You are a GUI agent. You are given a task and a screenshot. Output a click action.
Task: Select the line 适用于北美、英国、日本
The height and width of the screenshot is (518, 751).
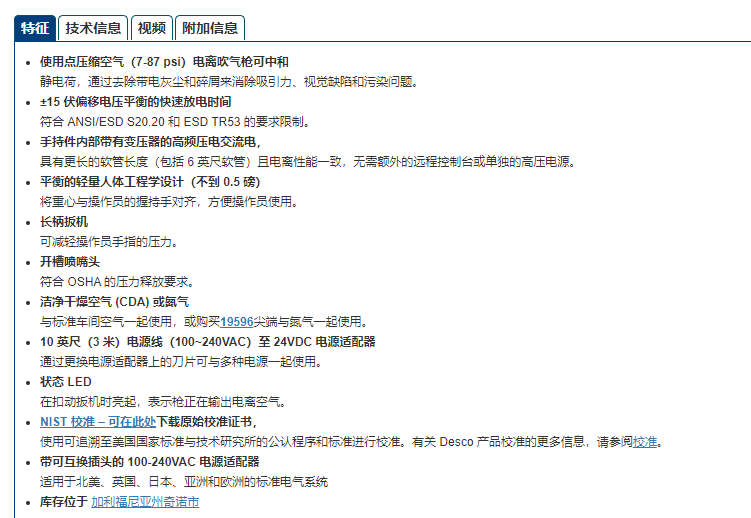(184, 482)
